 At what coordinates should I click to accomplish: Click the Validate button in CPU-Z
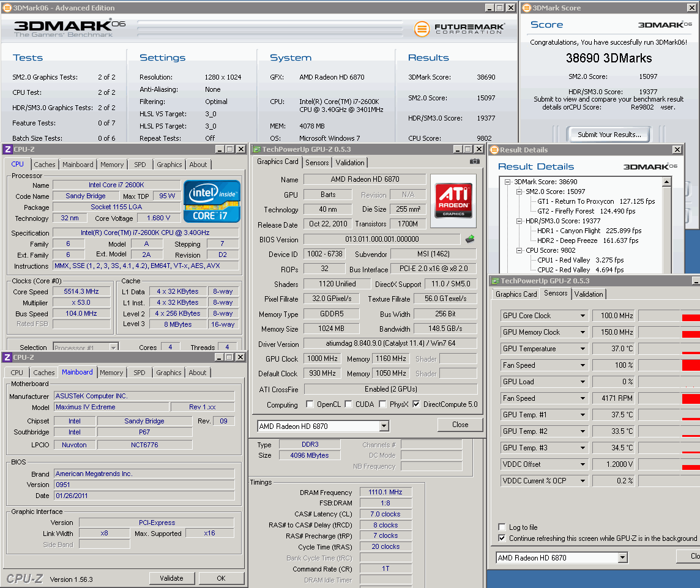172,578
